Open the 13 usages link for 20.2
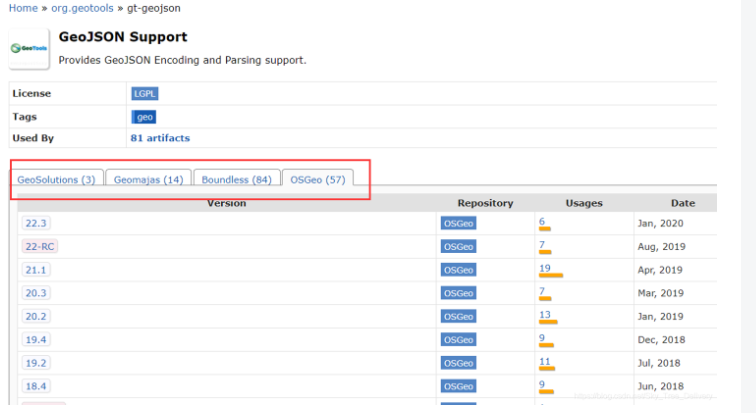756x413 pixels. [545, 314]
